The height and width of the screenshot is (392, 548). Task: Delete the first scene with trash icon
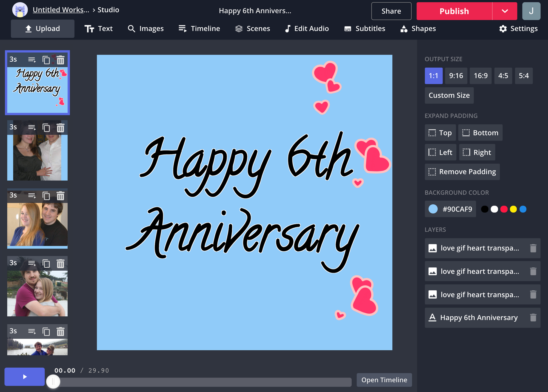pyautogui.click(x=61, y=60)
